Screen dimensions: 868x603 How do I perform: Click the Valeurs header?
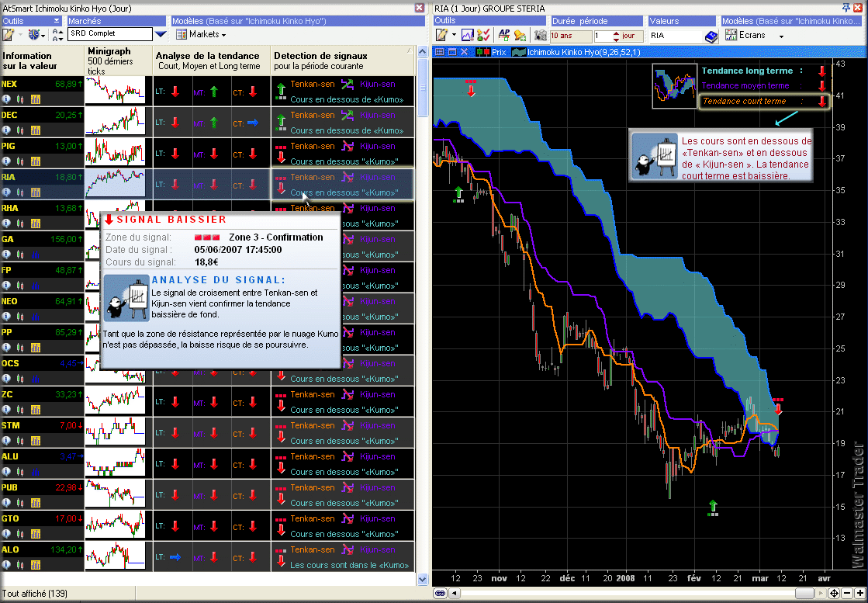pyautogui.click(x=682, y=20)
